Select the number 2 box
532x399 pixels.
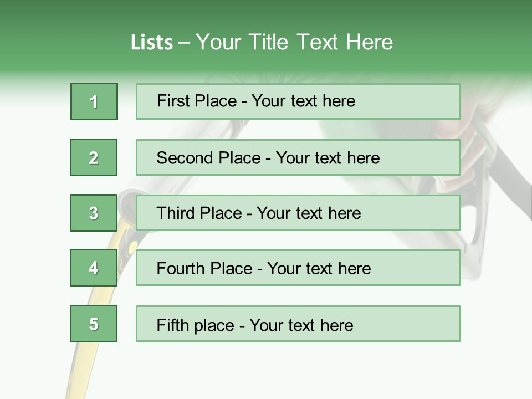(94, 157)
